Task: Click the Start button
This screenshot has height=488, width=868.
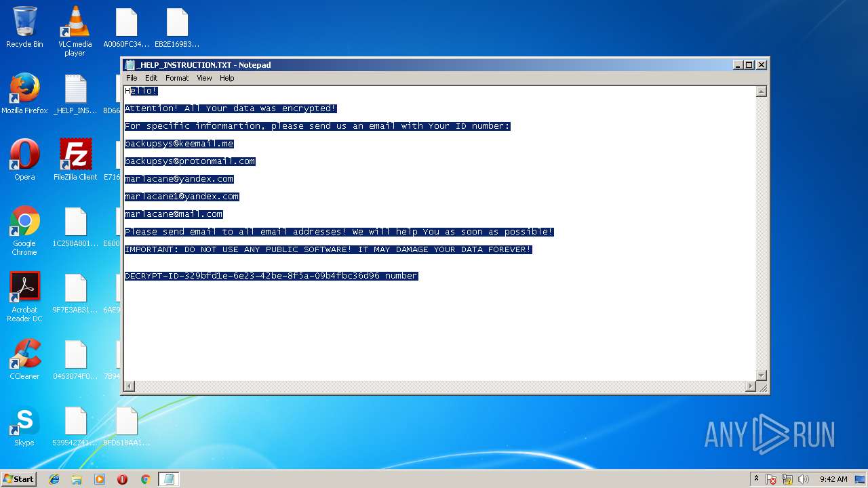Action: click(x=18, y=479)
